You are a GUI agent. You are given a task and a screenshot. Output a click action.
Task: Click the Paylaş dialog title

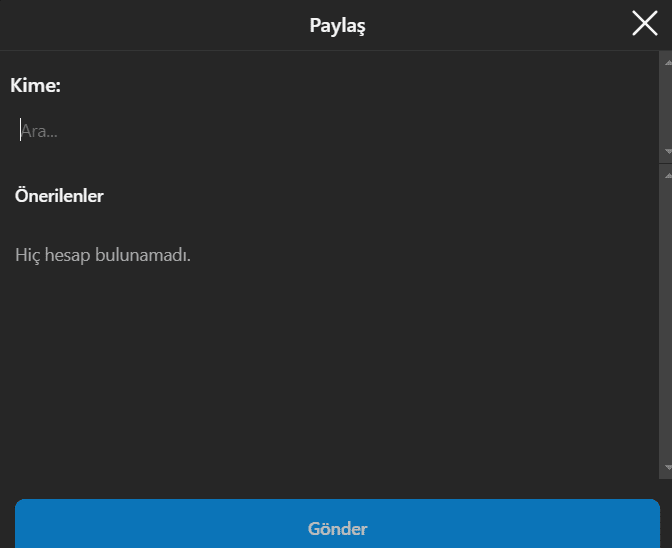pos(337,26)
